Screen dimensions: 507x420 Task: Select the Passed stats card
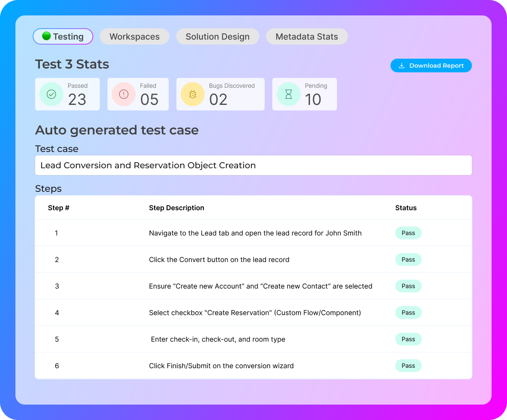pos(67,94)
